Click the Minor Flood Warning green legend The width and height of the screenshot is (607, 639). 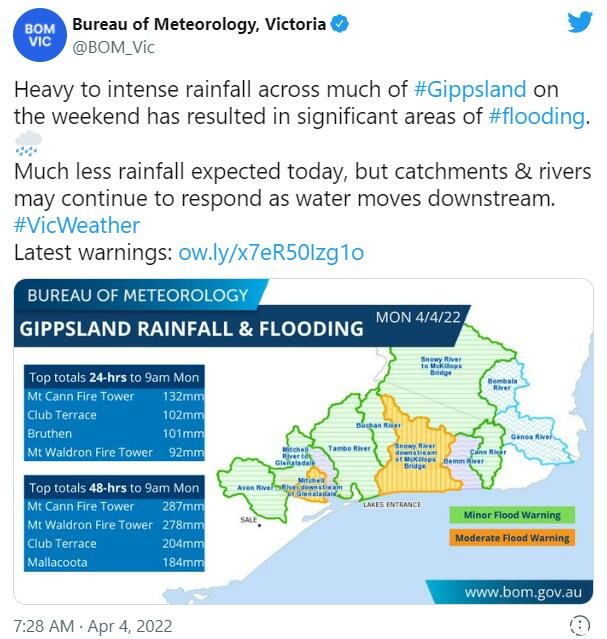[x=512, y=515]
